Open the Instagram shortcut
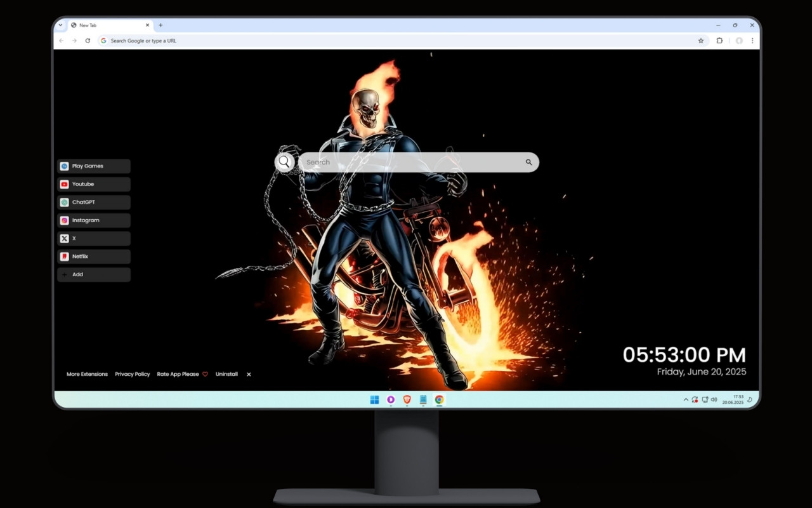Image resolution: width=812 pixels, height=508 pixels. [94, 220]
